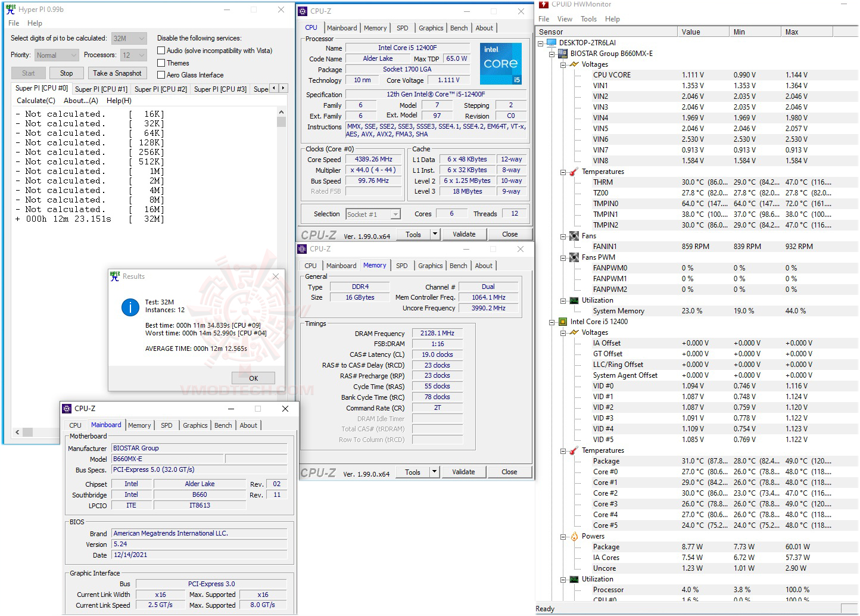Click the blue info icon in the Results dialog
Screen dimensions: 860x616
(130, 307)
